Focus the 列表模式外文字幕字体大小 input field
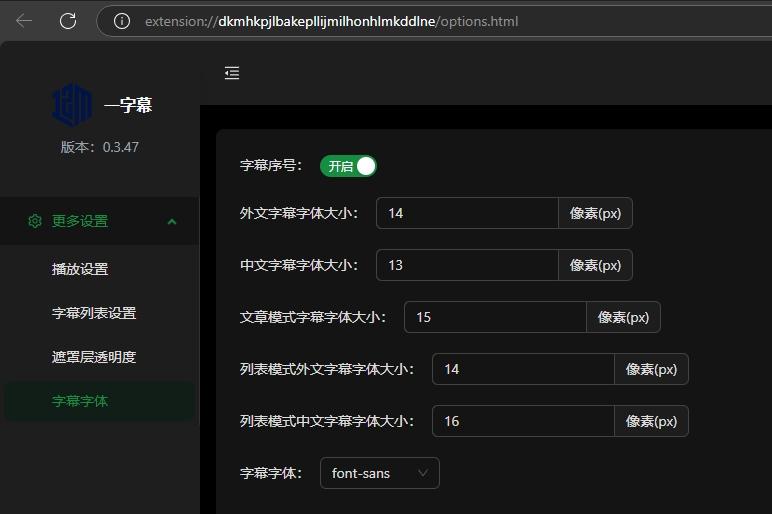Viewport: 772px width, 514px height. 523,369
